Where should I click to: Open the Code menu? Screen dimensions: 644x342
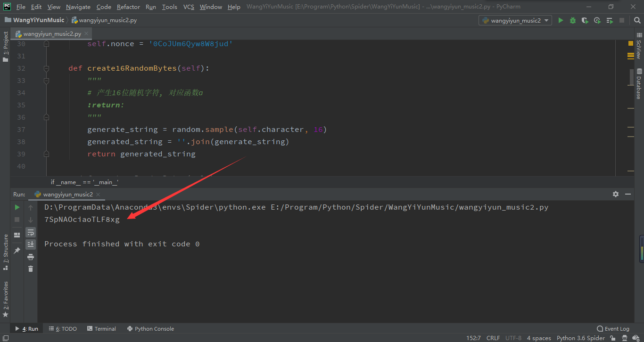(104, 7)
